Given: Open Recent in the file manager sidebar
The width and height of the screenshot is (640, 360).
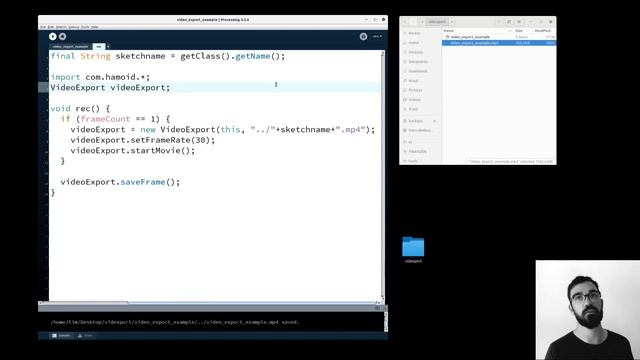Looking at the screenshot, I should [414, 33].
